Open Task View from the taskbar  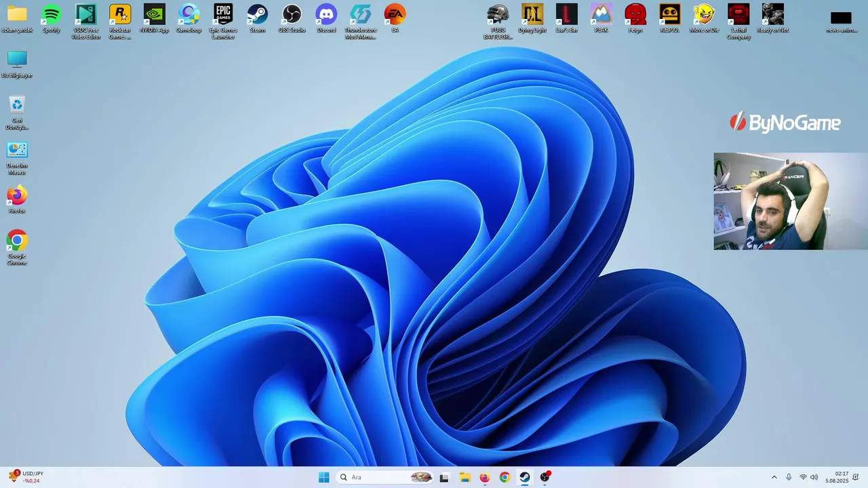444,477
